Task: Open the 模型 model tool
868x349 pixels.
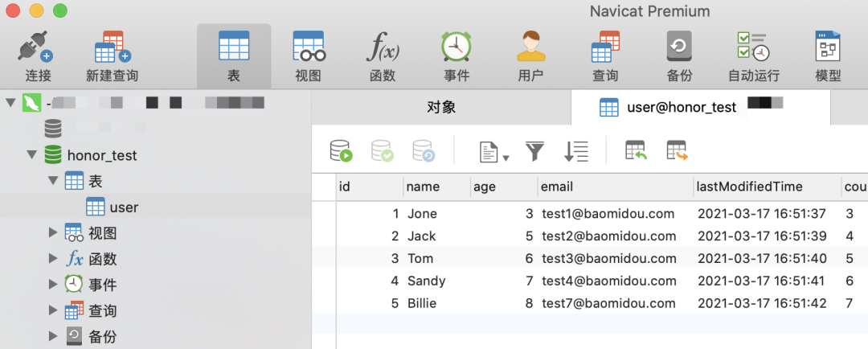Action: (x=828, y=48)
